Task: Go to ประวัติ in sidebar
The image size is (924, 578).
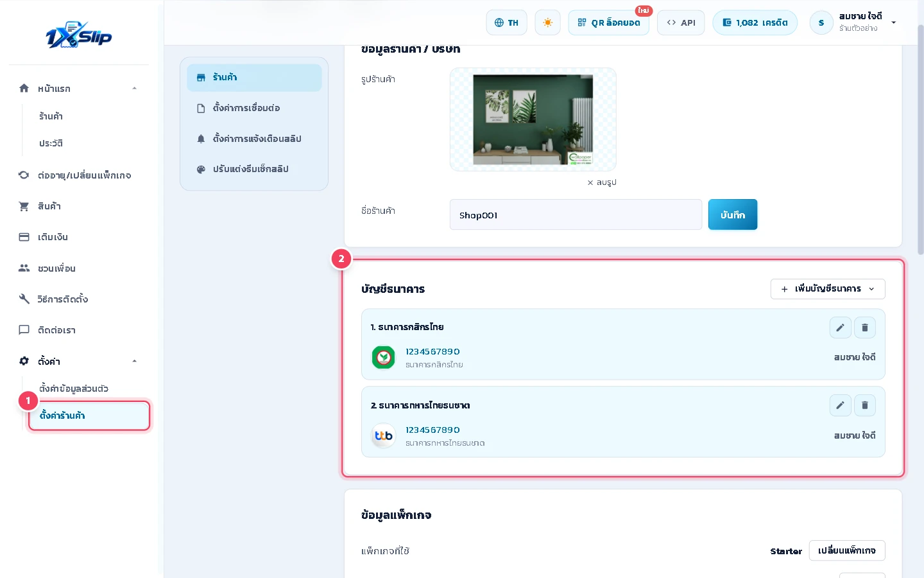Action: (51, 143)
